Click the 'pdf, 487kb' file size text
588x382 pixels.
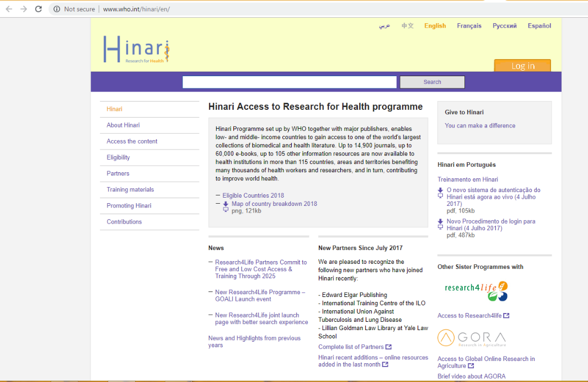point(461,235)
